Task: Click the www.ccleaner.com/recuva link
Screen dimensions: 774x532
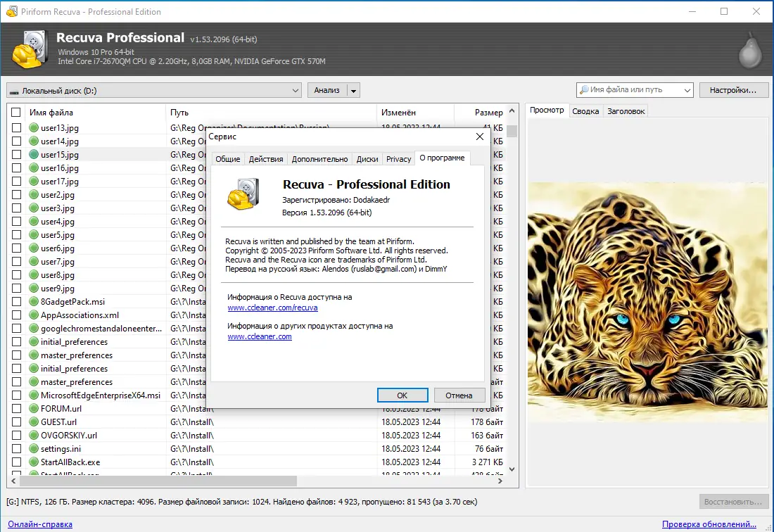Action: [x=272, y=308]
